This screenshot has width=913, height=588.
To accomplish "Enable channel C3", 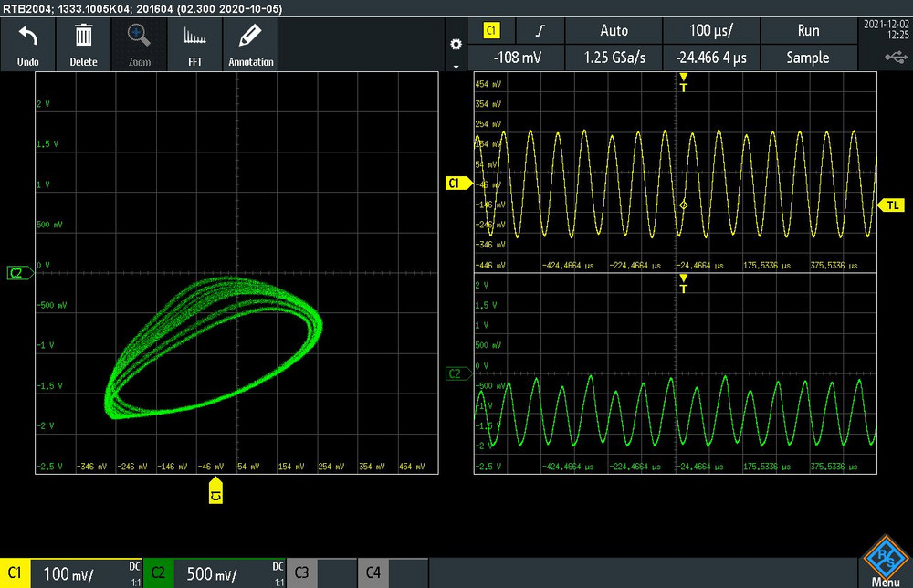I will pos(301,572).
